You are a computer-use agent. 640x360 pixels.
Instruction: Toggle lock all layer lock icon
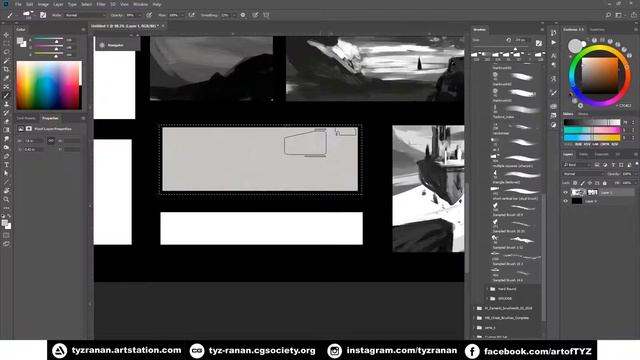point(604,183)
